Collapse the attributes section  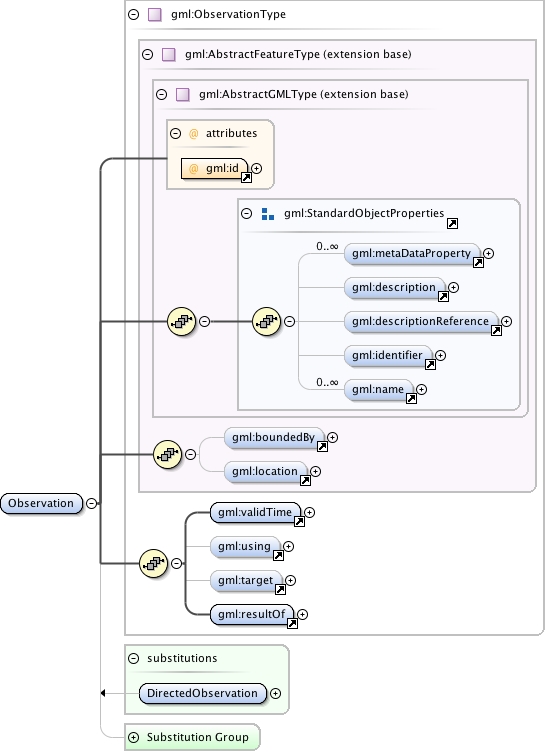tap(176, 134)
